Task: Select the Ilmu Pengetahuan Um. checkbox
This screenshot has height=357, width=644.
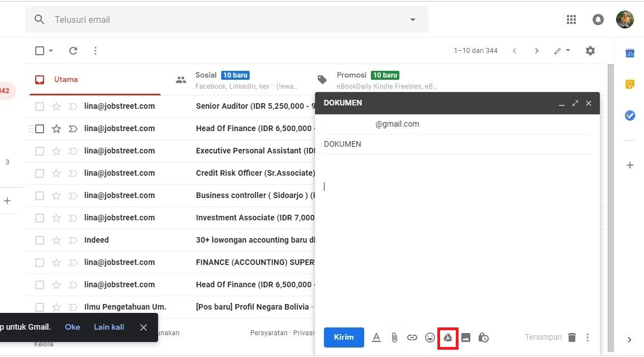Action: (40, 307)
